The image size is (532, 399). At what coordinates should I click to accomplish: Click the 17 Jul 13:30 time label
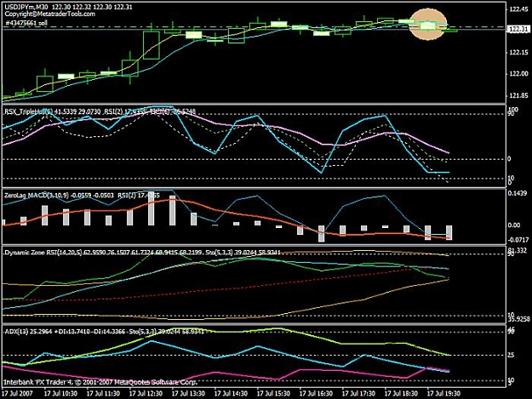188,394
